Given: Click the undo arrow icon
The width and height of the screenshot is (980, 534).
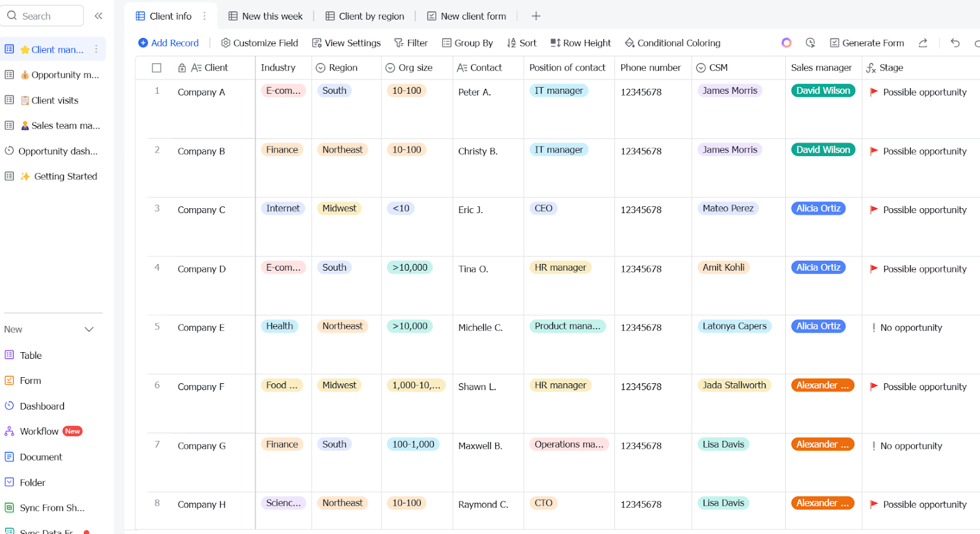Looking at the screenshot, I should tap(955, 43).
